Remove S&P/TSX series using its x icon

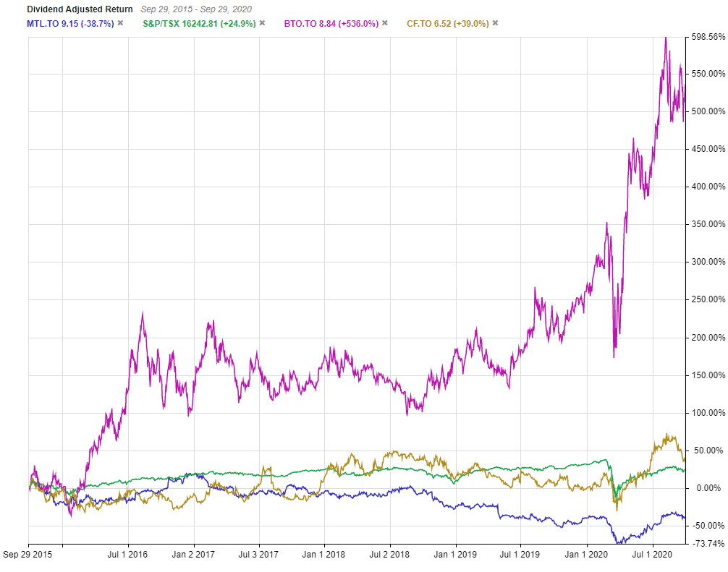point(262,23)
